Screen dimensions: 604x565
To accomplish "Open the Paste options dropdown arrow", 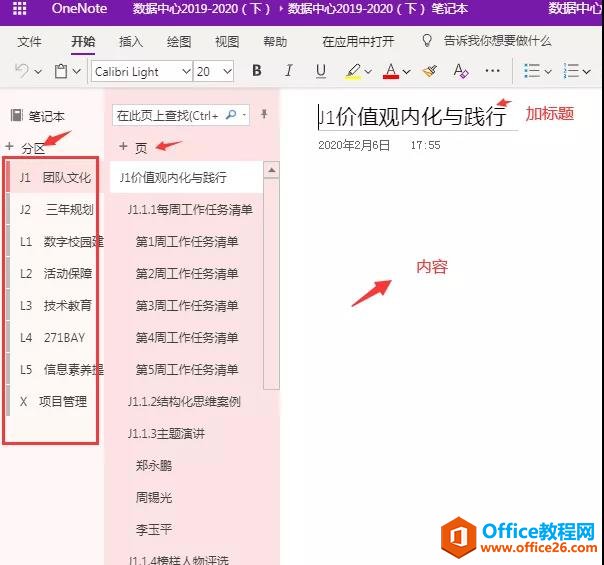I will (77, 71).
